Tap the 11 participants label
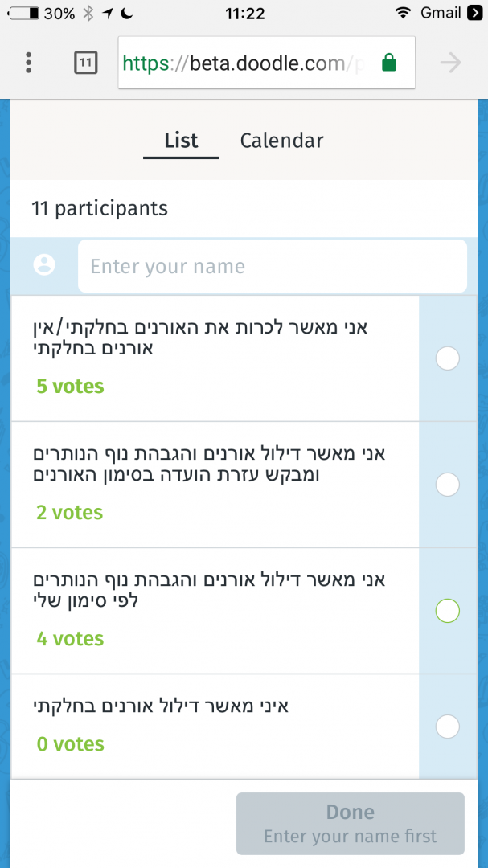This screenshot has height=868, width=488. point(100,209)
